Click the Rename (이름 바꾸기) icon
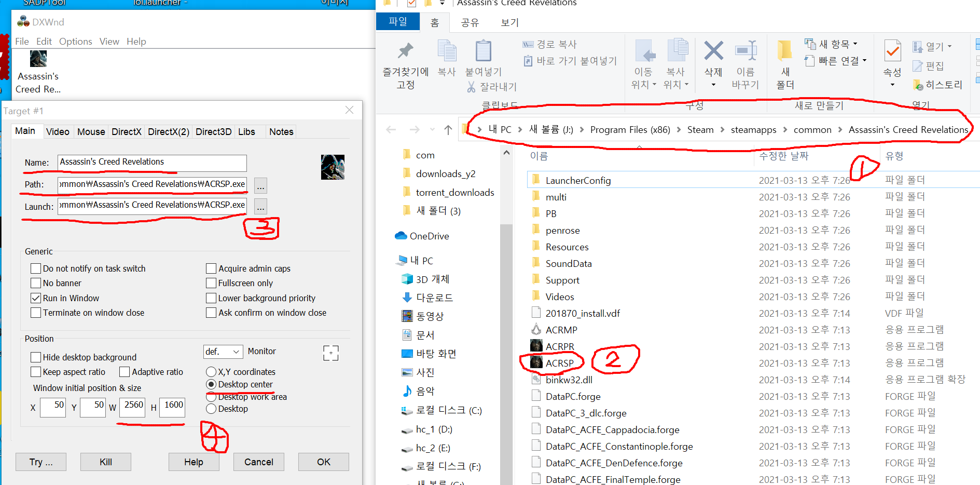 pos(746,51)
